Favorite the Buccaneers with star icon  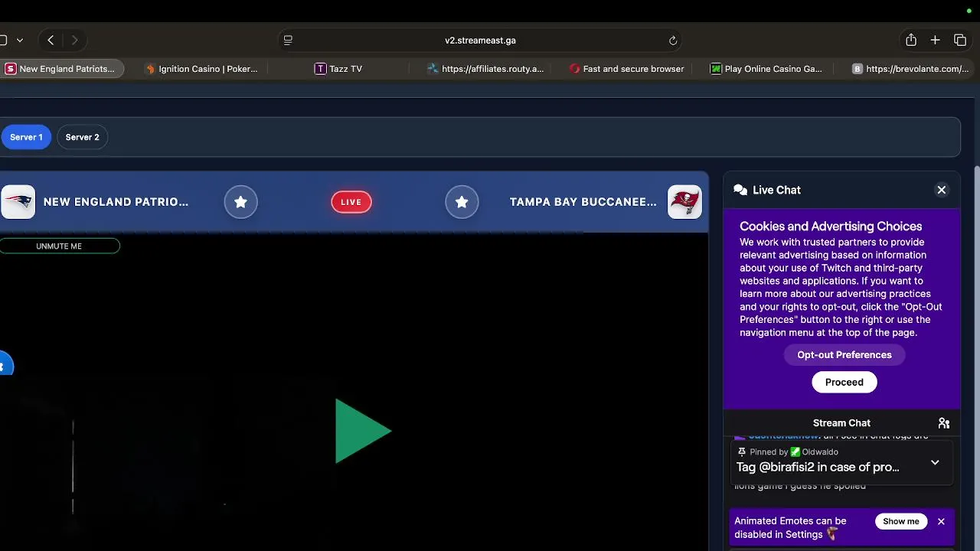(x=462, y=202)
